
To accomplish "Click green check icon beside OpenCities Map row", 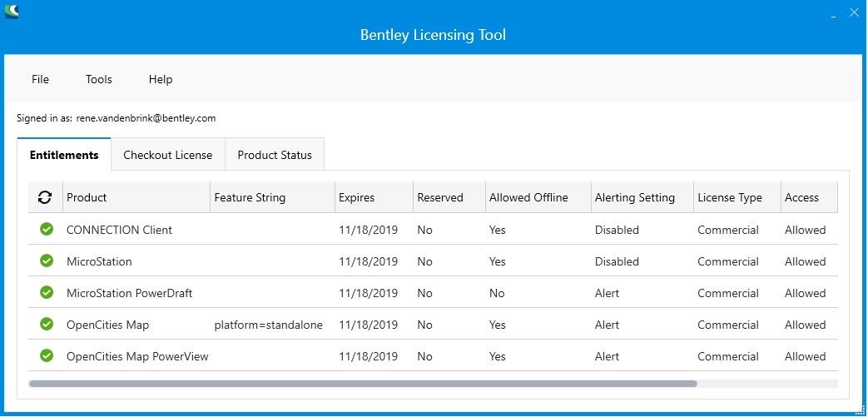I will click(x=47, y=324).
